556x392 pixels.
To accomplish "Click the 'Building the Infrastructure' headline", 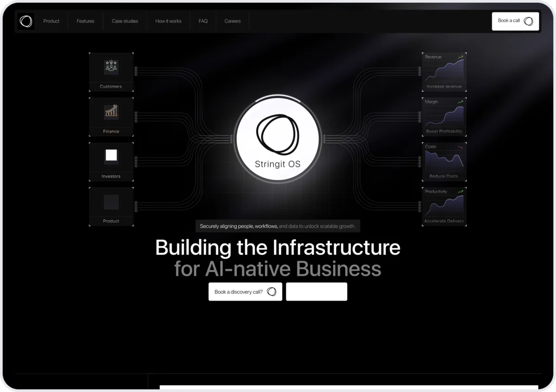I will 278,247.
